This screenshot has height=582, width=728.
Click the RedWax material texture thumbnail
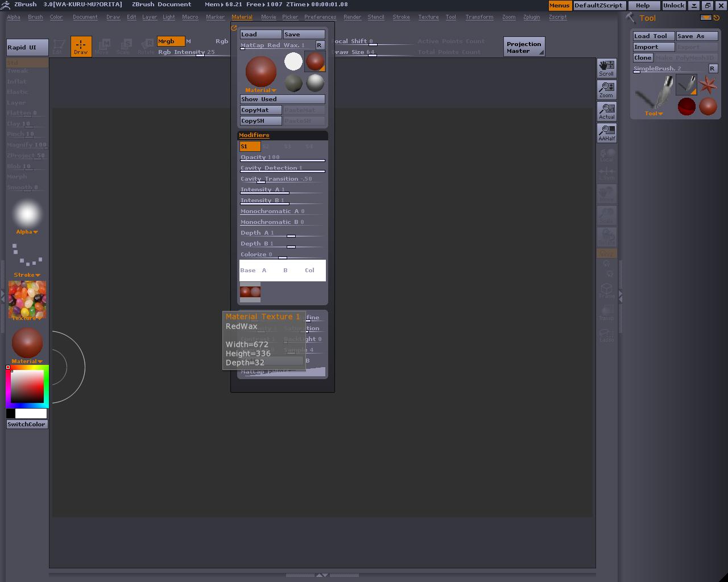pyautogui.click(x=250, y=292)
